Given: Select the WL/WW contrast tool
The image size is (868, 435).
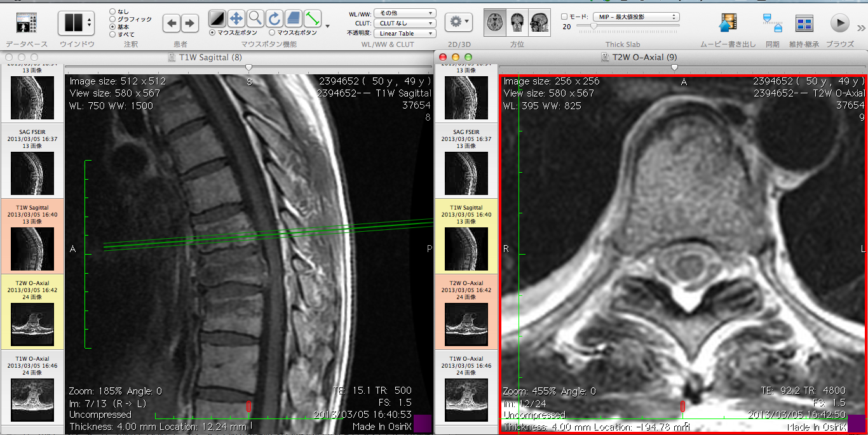Looking at the screenshot, I should pos(217,18).
